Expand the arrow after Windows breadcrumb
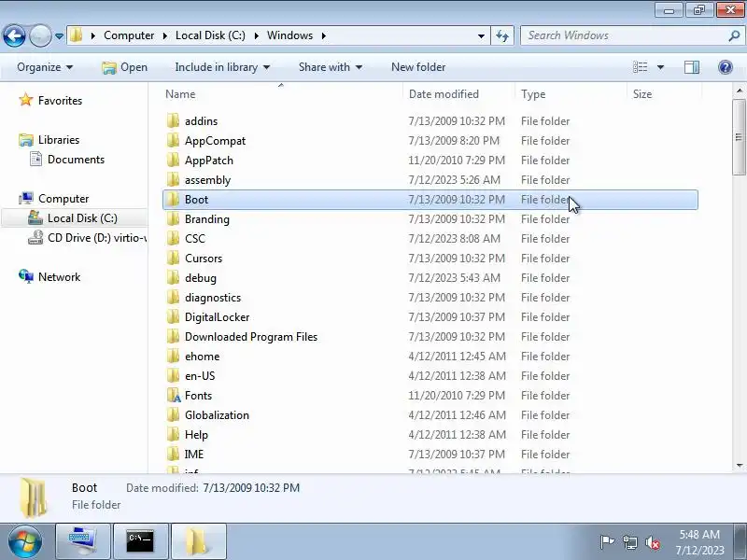Viewport: 747px width, 560px height. pyautogui.click(x=324, y=35)
